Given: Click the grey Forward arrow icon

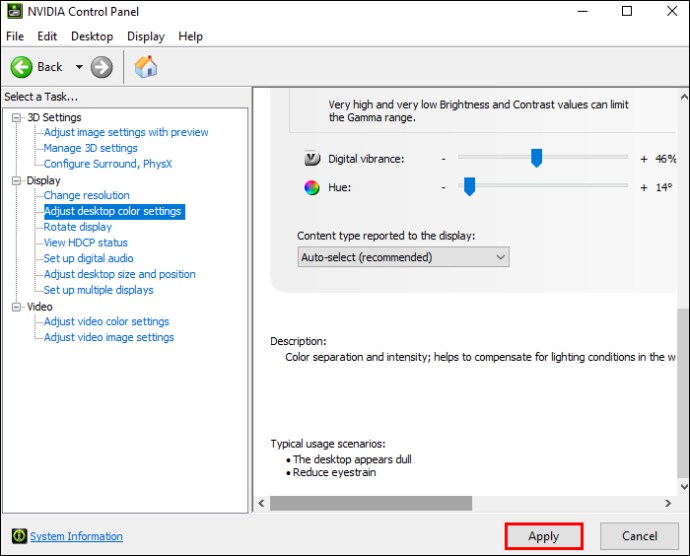Looking at the screenshot, I should pos(102,67).
